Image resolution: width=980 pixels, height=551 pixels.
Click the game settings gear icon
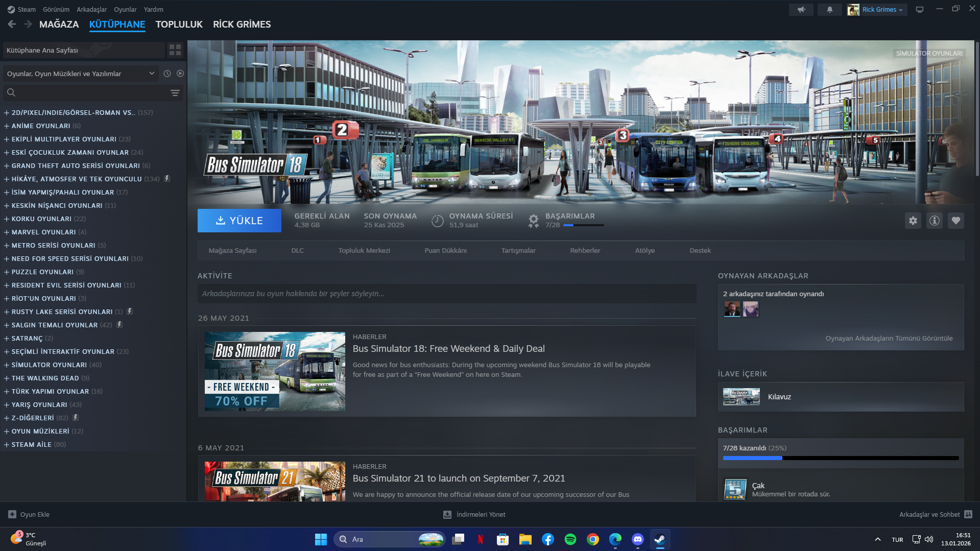[x=913, y=221]
